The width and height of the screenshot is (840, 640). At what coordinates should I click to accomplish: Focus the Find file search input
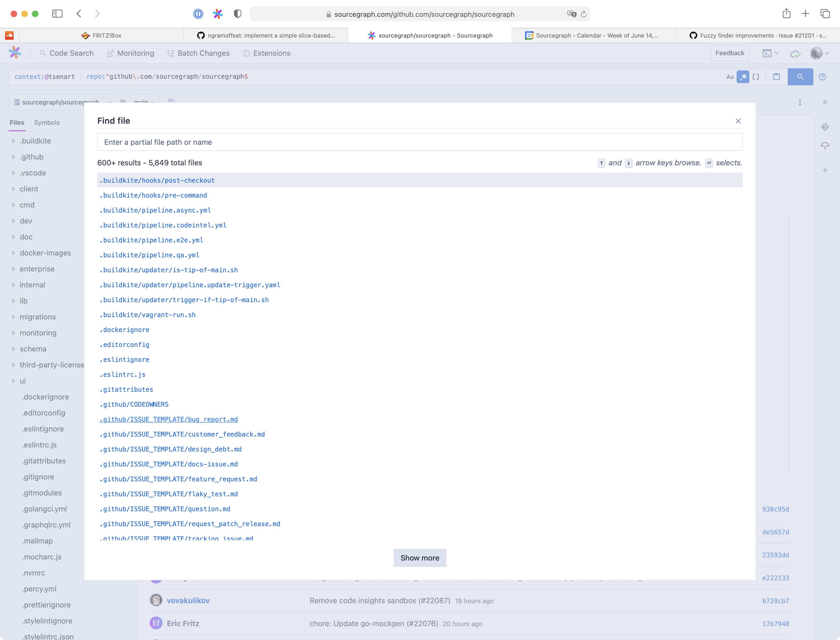coord(419,142)
